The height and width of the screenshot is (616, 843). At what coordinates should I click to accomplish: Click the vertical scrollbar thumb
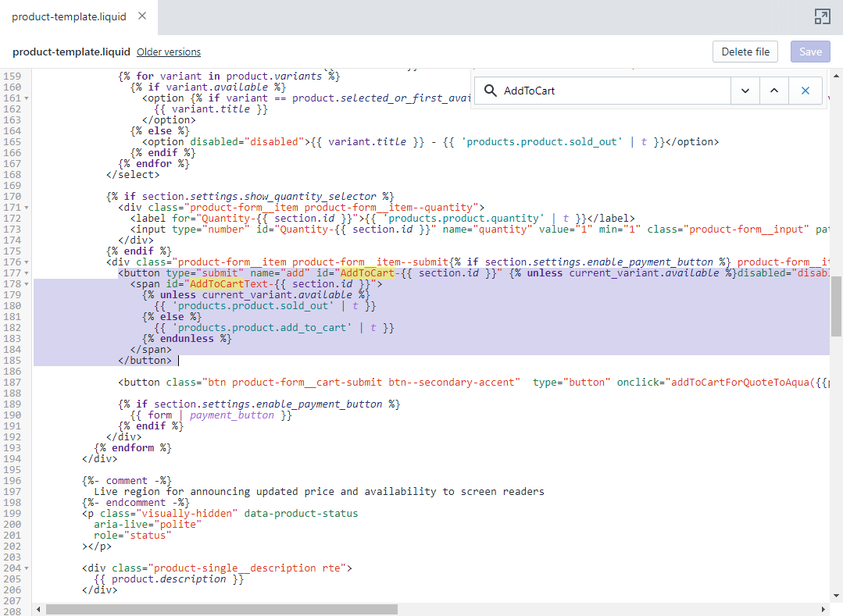point(836,307)
